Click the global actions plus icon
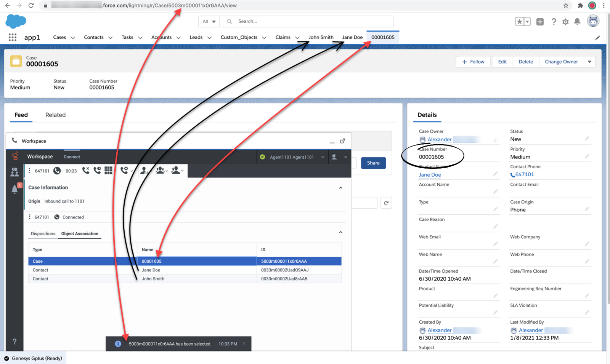 (540, 22)
